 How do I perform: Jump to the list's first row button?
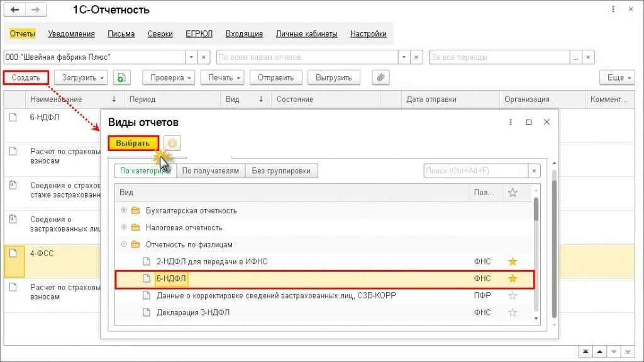pos(586,352)
